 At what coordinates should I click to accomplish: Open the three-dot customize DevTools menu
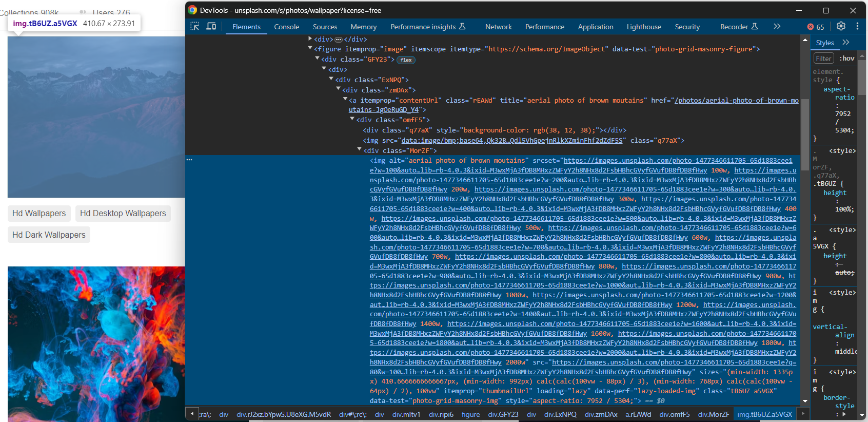[x=857, y=26]
